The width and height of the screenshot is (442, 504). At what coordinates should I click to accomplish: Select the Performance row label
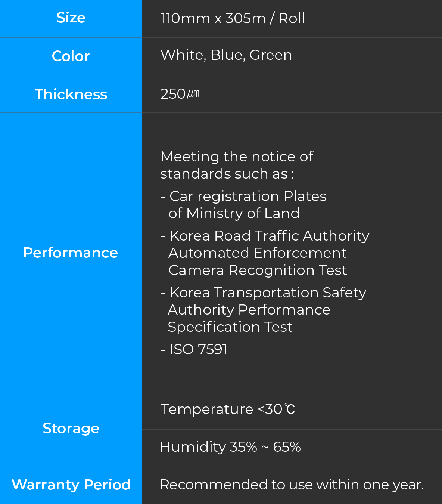pos(71,252)
